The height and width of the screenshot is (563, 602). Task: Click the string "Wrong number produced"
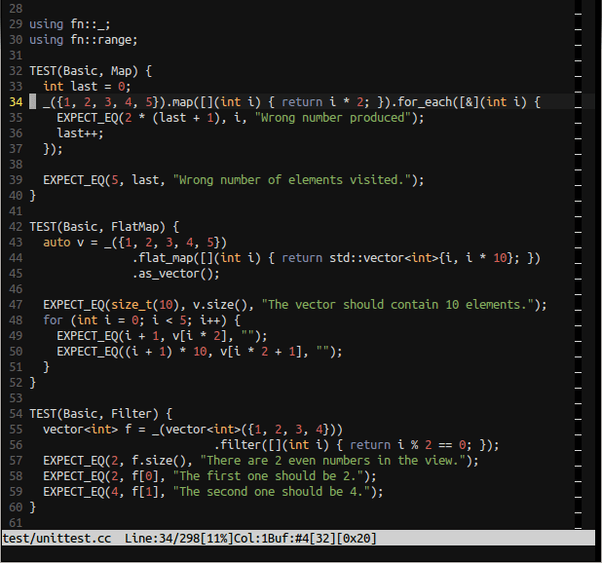point(333,118)
